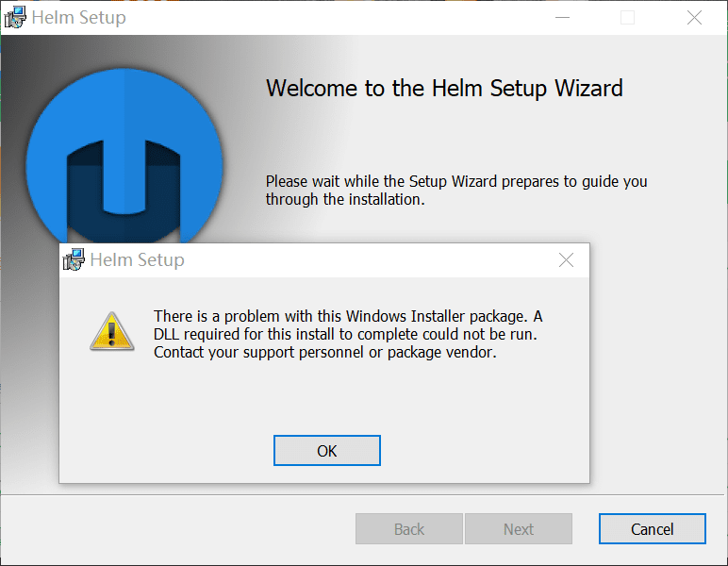Click the greyed-out maximize button of the wizard
Screen dimensions: 728x566
627,17
